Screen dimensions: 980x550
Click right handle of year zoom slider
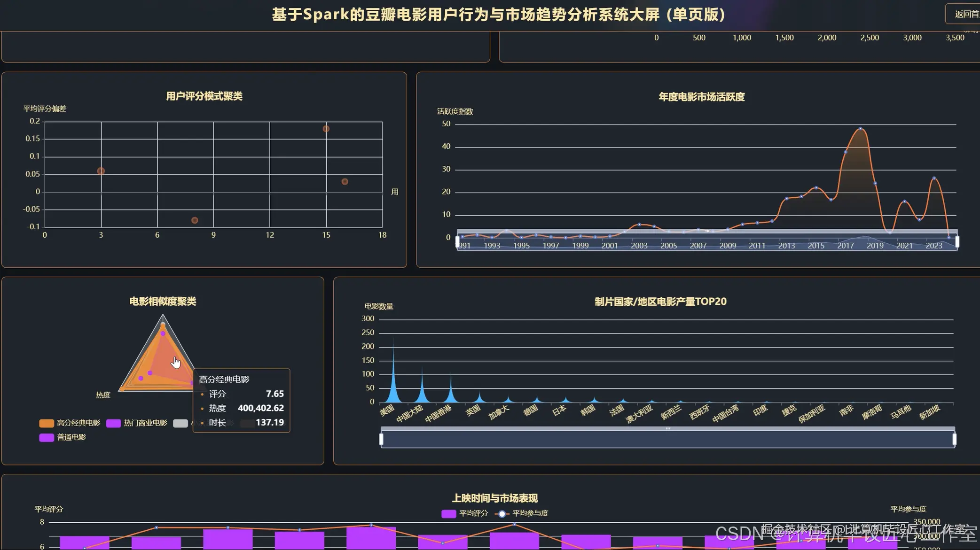[957, 242]
